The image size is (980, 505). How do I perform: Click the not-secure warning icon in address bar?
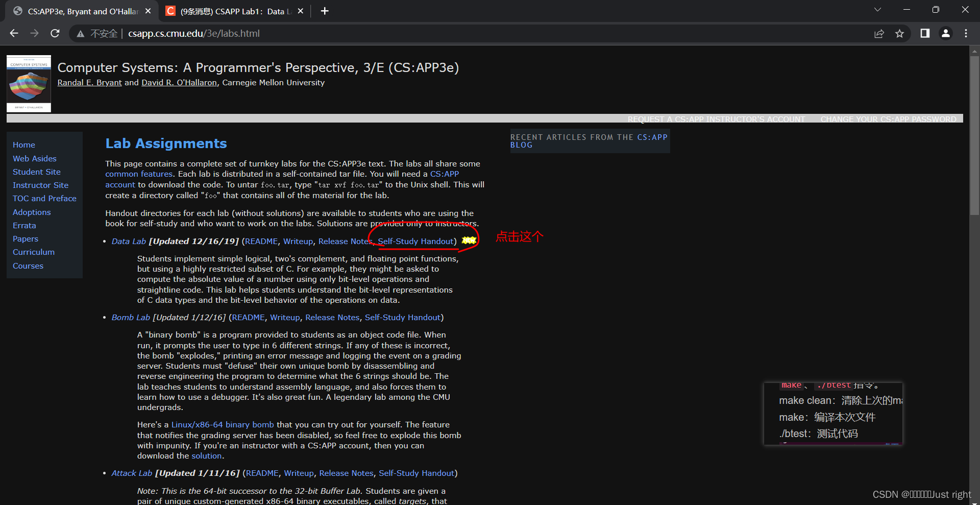(x=80, y=34)
